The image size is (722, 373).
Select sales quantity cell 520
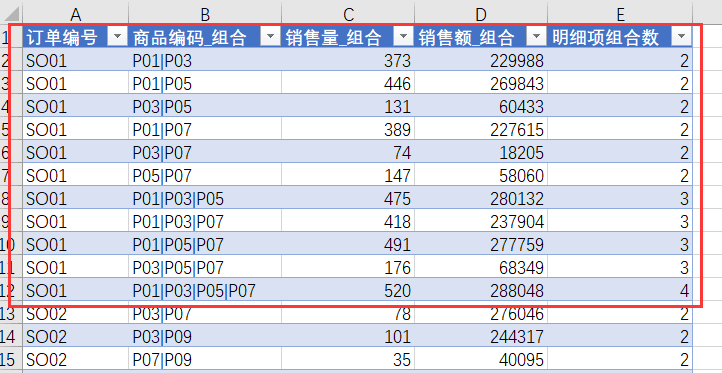(348, 291)
